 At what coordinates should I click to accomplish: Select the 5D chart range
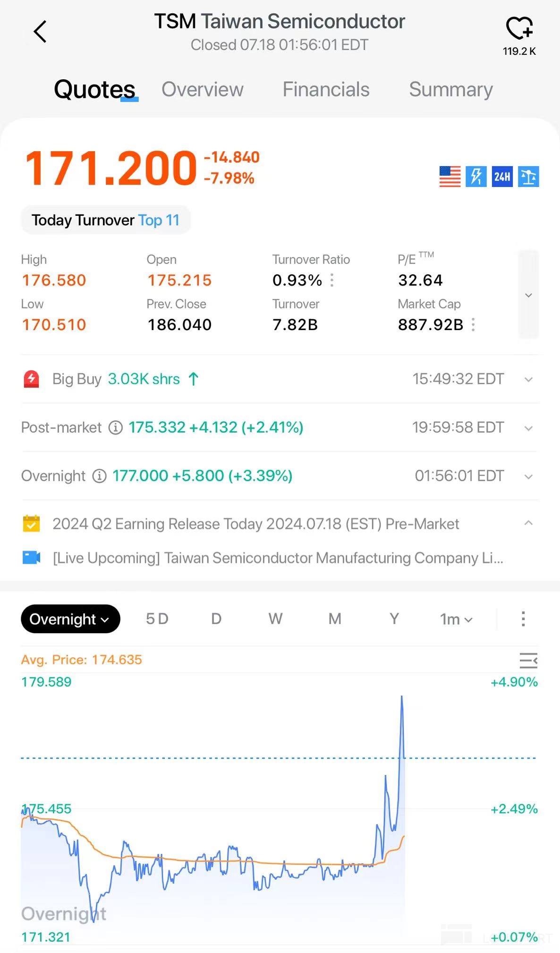(157, 619)
